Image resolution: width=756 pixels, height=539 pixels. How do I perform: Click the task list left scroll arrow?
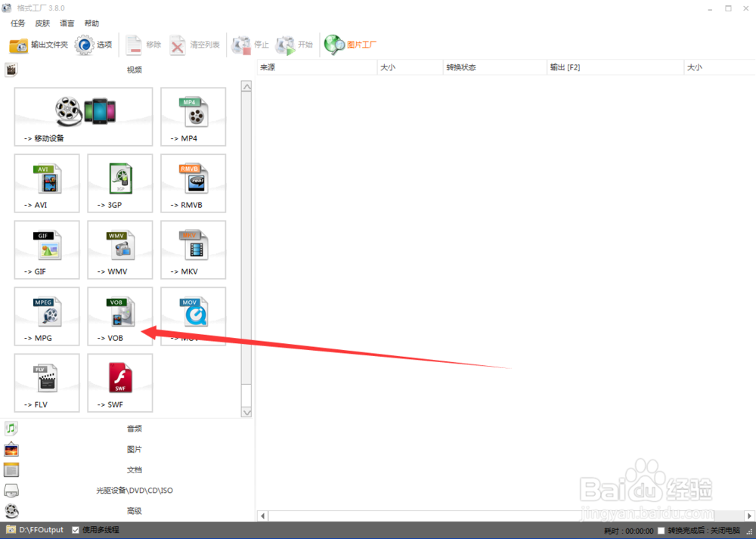(x=263, y=516)
